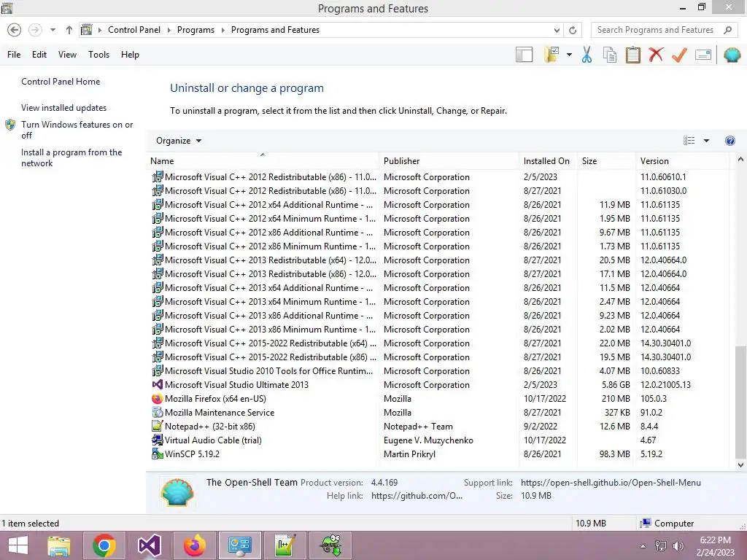Click the WinSCP icon in the program list
The height and width of the screenshot is (560, 747).
[x=158, y=454]
